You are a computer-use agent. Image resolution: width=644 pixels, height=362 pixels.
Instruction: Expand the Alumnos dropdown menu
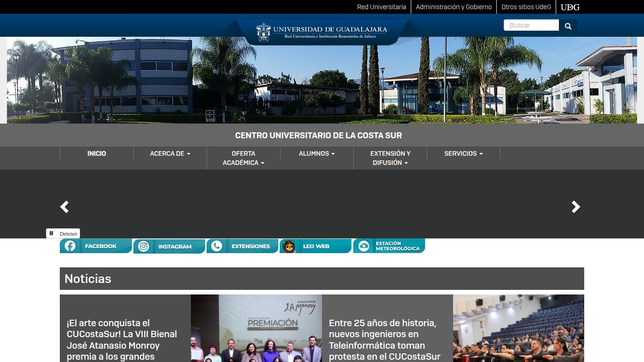point(316,153)
